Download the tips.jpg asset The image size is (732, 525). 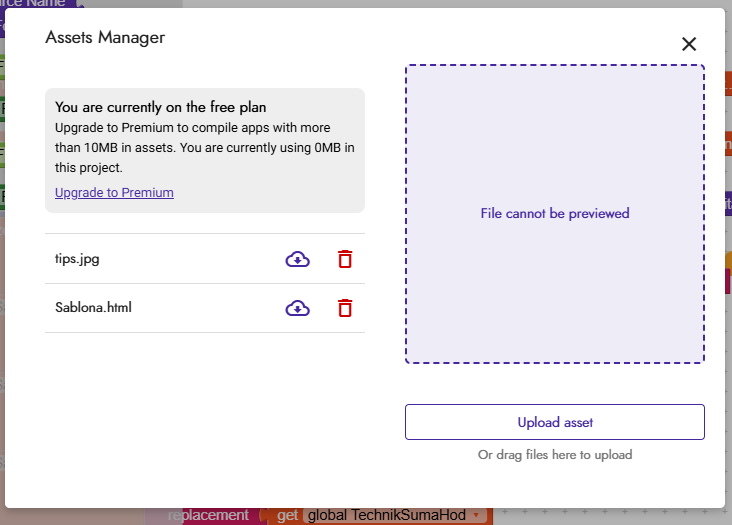[297, 259]
